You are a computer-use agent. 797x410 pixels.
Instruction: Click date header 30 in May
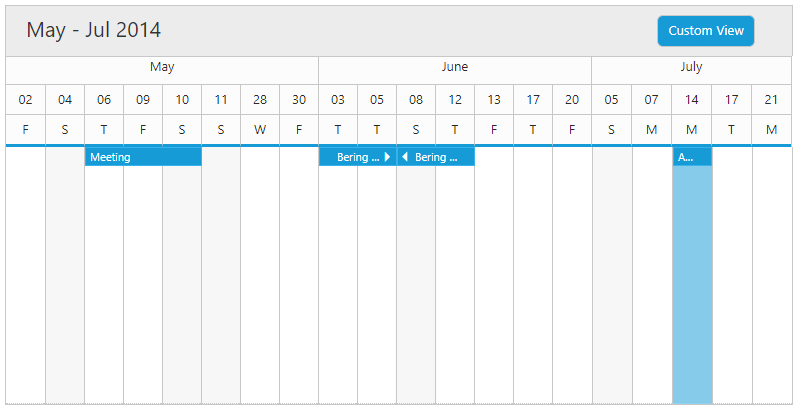tap(299, 100)
